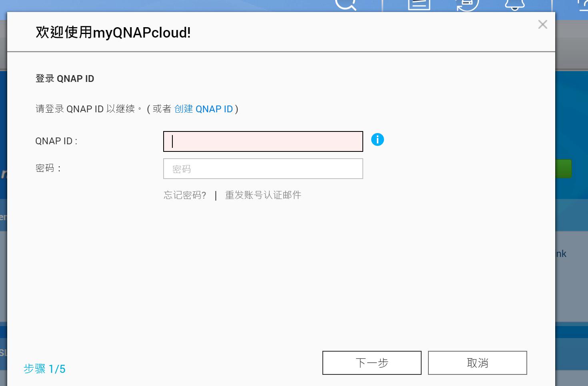Image resolution: width=588 pixels, height=386 pixels.
Task: Show the QNAP ID info tooltip icon
Action: (x=377, y=139)
